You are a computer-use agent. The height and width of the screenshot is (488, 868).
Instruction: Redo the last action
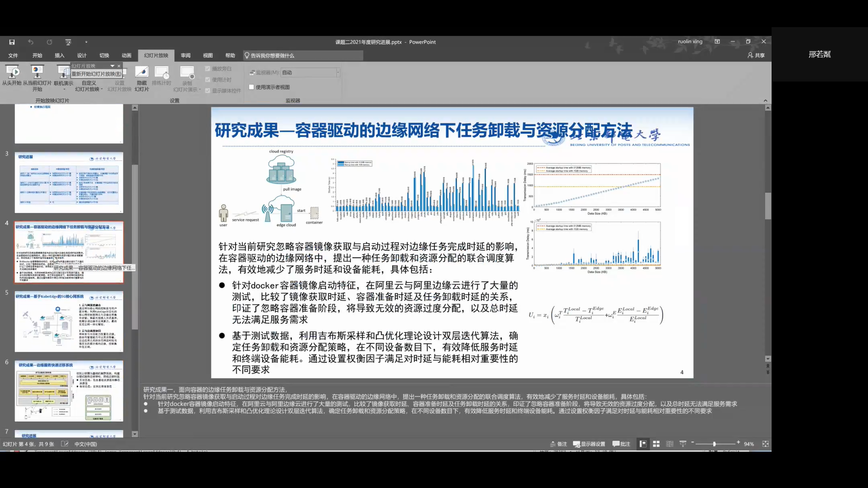coord(49,42)
